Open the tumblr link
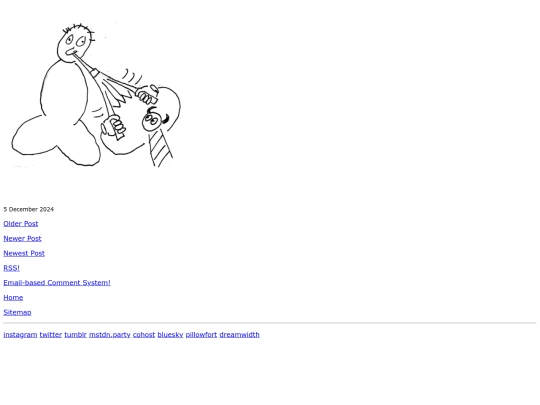The width and height of the screenshot is (540, 405). (75, 335)
